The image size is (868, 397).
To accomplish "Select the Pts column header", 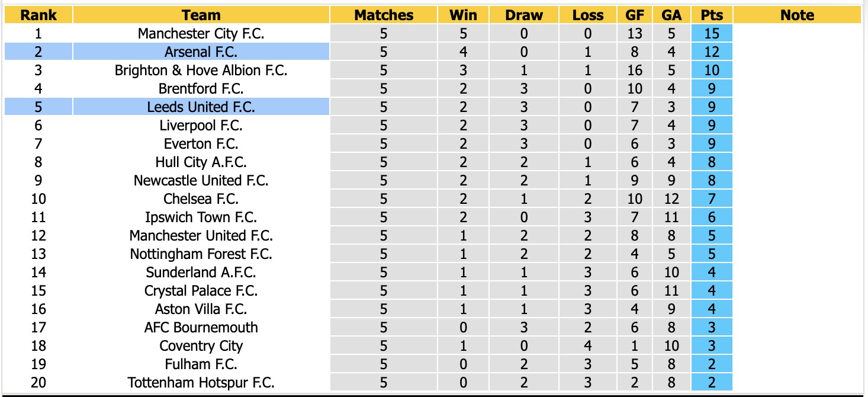I will coord(712,15).
